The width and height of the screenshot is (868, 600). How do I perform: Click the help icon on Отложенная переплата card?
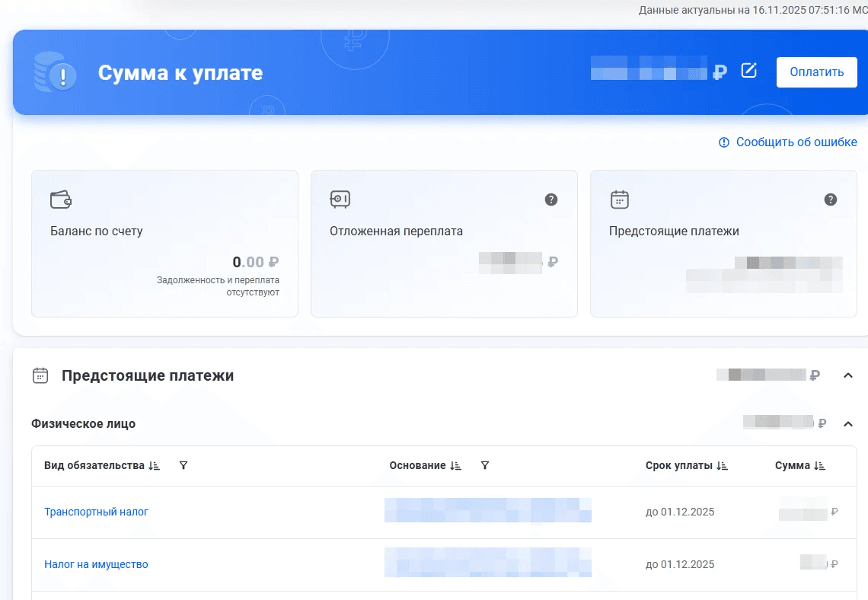550,199
